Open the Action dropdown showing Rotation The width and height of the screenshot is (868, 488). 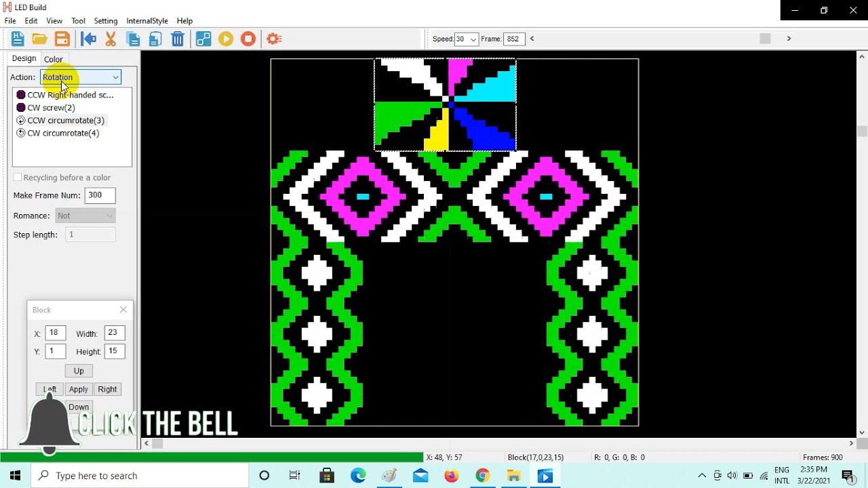pos(80,77)
